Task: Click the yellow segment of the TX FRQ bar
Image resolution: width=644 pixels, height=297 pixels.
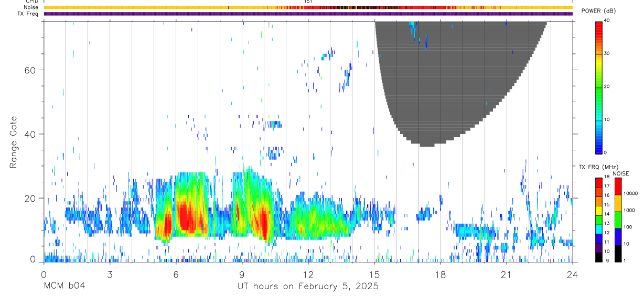Action: 598,211
